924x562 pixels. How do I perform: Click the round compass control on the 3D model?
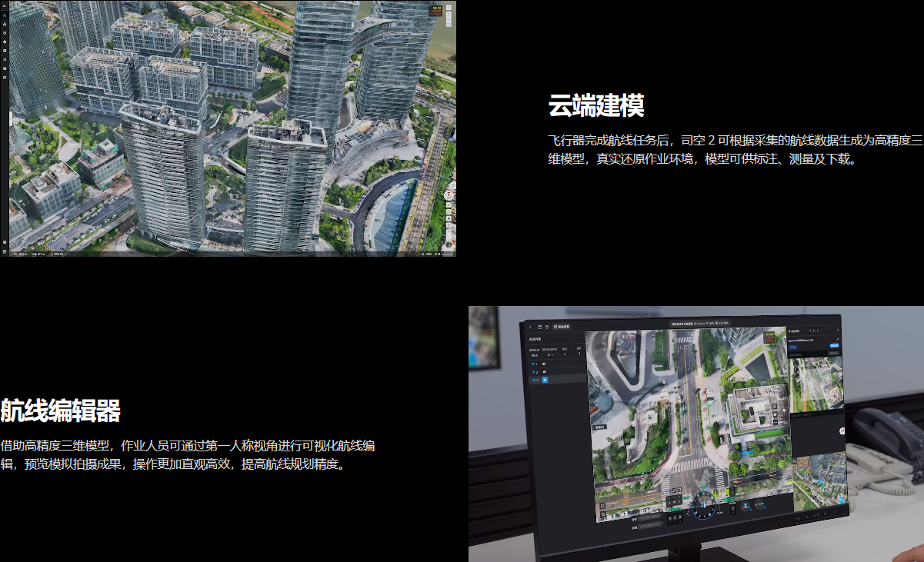[449, 195]
